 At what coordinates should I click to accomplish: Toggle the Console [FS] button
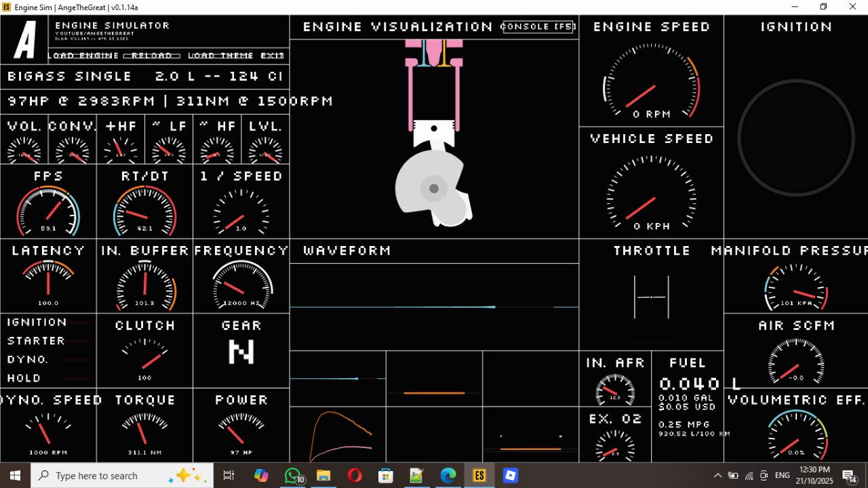coord(538,26)
